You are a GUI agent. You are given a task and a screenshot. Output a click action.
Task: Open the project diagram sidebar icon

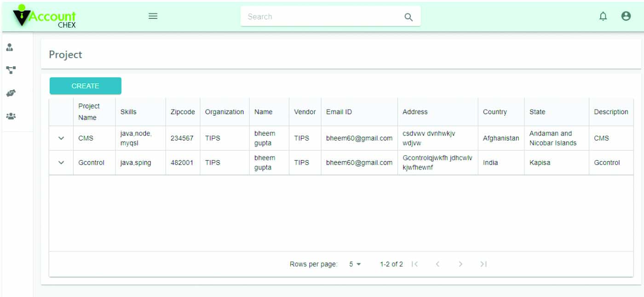[11, 70]
